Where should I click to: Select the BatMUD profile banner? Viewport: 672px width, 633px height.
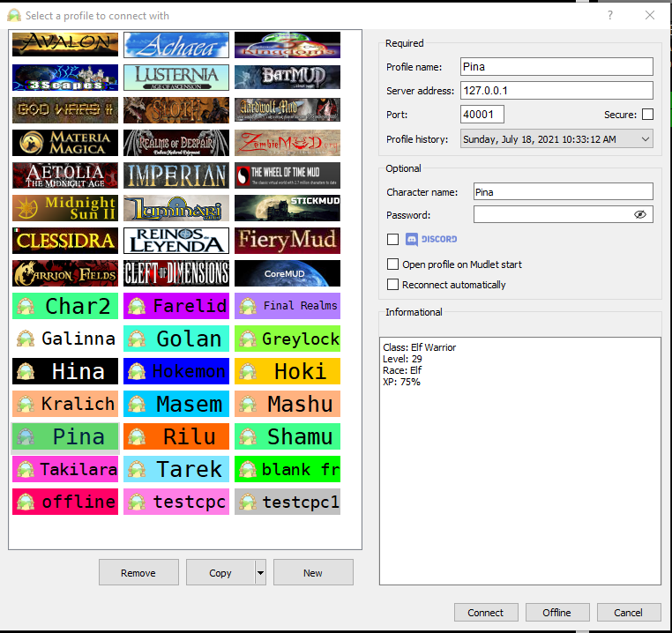pos(287,78)
